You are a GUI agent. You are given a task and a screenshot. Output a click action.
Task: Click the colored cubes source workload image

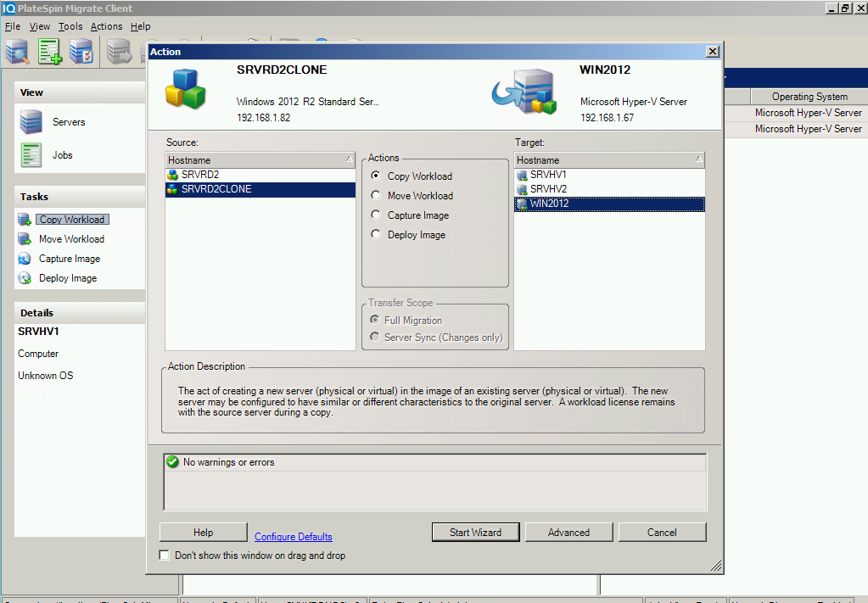186,89
